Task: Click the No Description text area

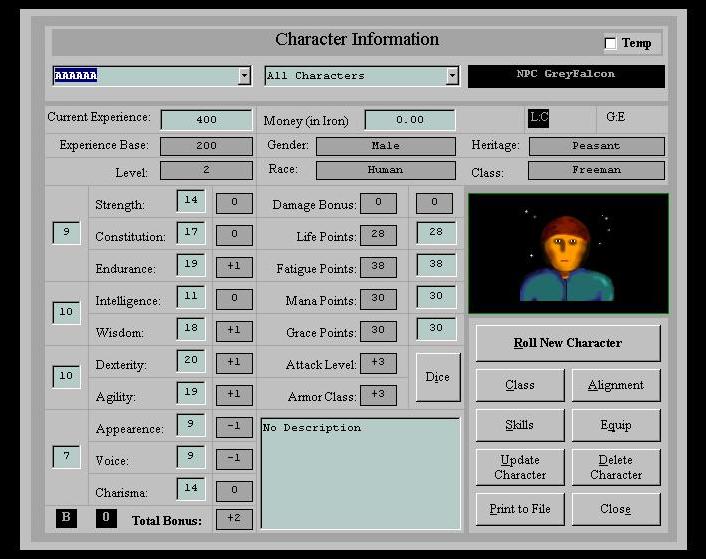Action: (360, 472)
